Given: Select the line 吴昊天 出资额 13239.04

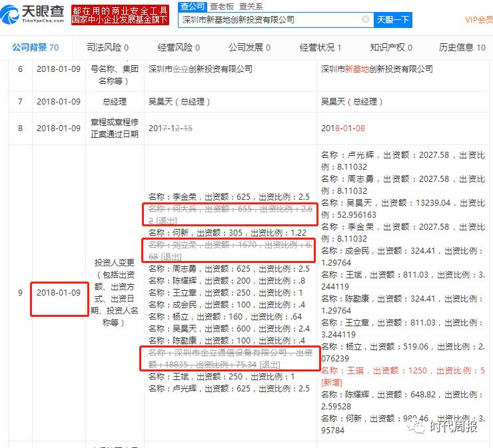Looking at the screenshot, I should (403, 208).
